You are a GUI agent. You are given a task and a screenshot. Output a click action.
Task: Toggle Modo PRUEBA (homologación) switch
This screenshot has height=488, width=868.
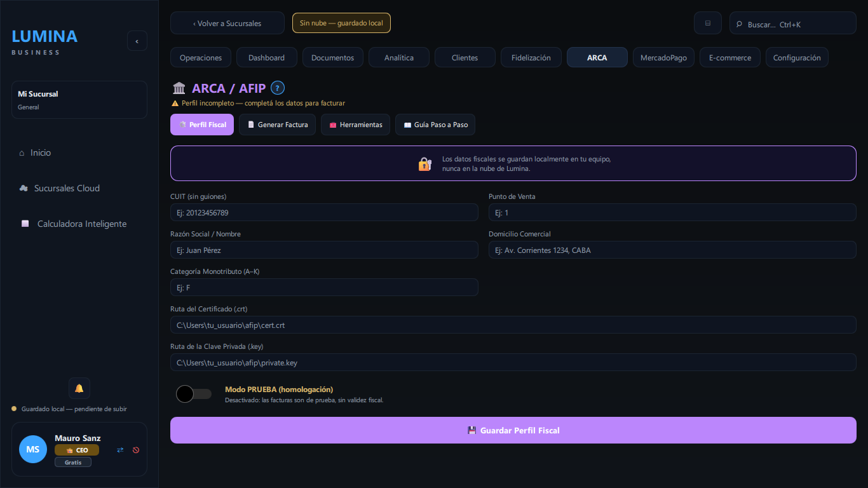click(194, 394)
